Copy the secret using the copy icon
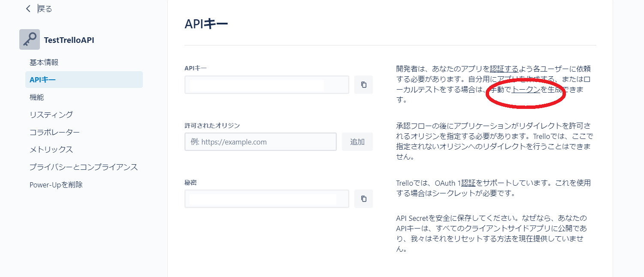 [363, 199]
